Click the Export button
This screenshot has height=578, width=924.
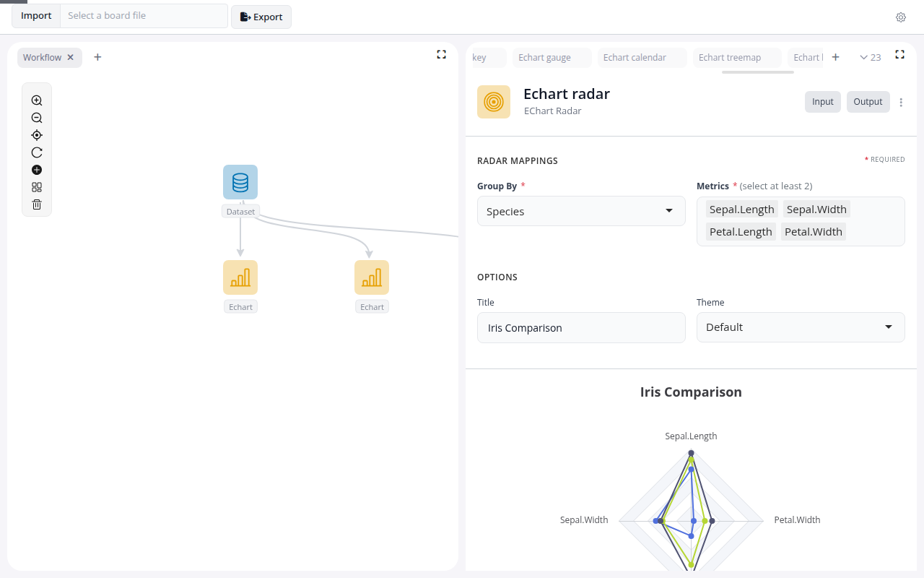[x=261, y=17]
